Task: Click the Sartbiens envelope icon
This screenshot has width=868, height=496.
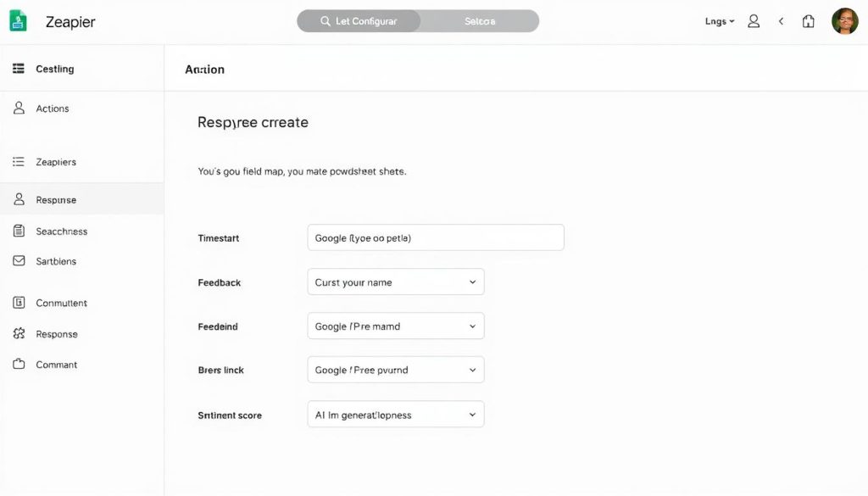Action: click(19, 261)
